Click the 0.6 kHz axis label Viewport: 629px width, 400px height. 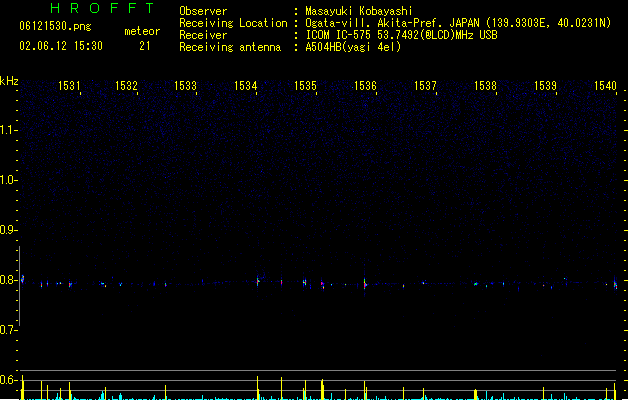(x=8, y=380)
